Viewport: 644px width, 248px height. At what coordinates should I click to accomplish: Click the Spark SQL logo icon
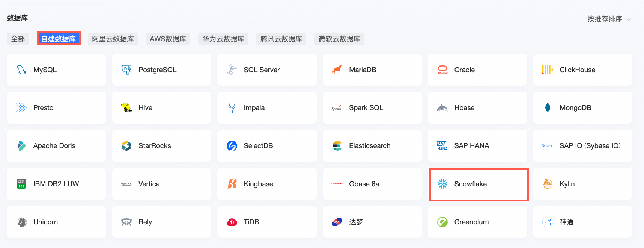pos(337,108)
